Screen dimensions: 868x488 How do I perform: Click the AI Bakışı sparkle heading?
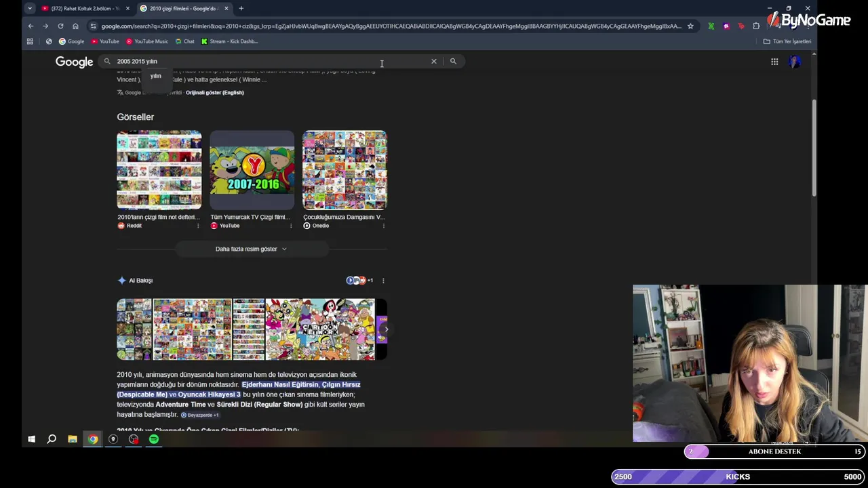click(135, 280)
